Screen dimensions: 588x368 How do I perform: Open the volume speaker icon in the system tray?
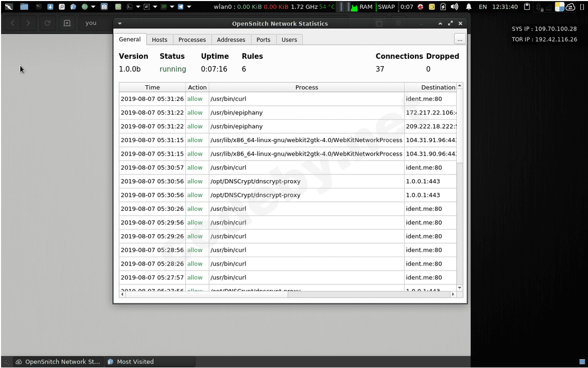[x=454, y=7]
